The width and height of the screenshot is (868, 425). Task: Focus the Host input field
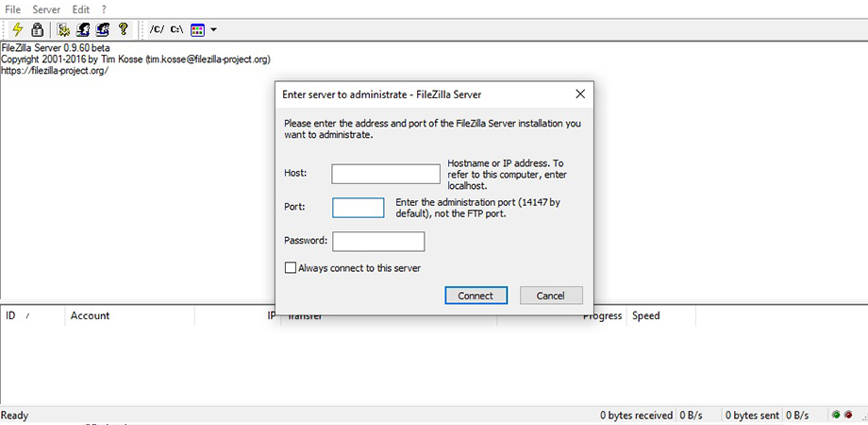click(386, 174)
